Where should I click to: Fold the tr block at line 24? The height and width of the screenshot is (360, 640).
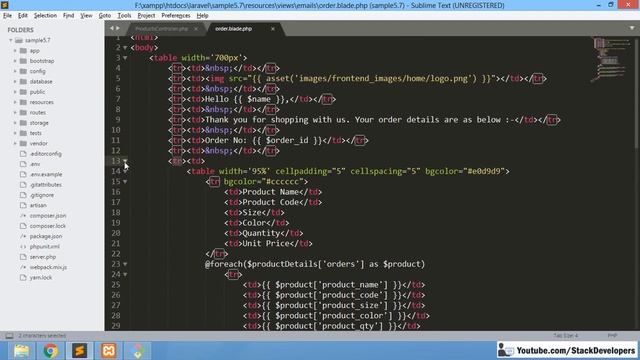tap(125, 274)
